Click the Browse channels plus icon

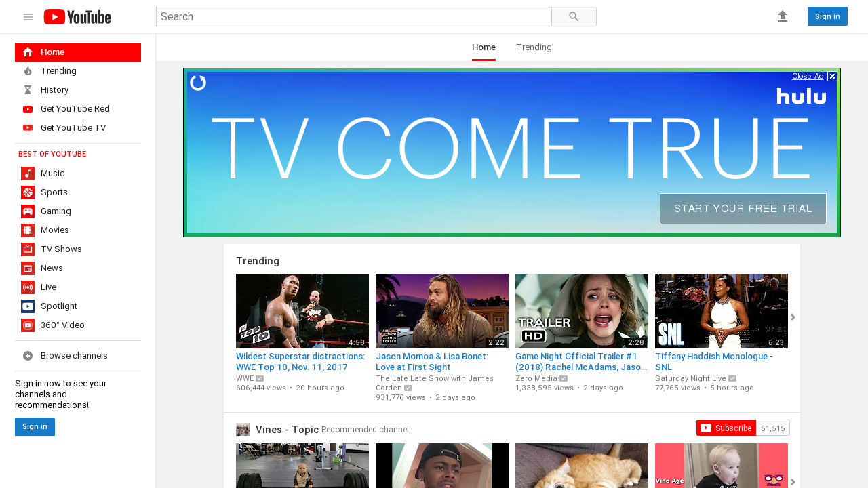[28, 356]
